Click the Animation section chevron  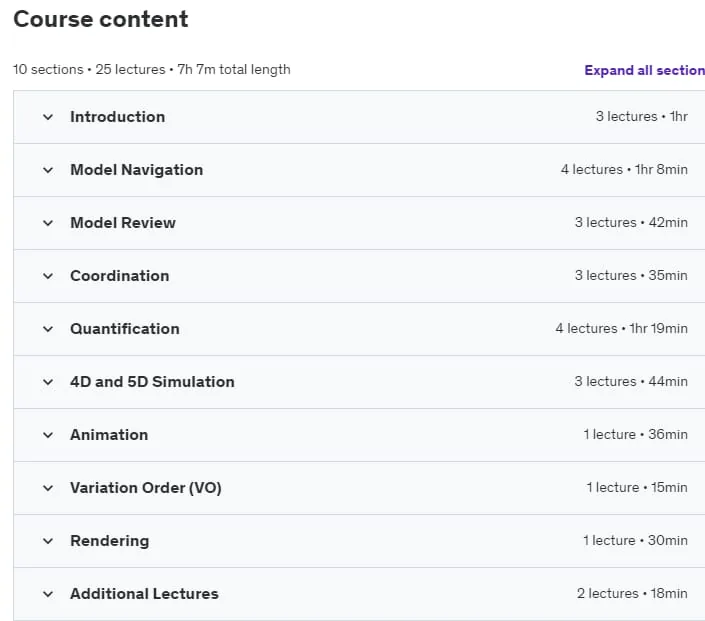click(x=48, y=435)
